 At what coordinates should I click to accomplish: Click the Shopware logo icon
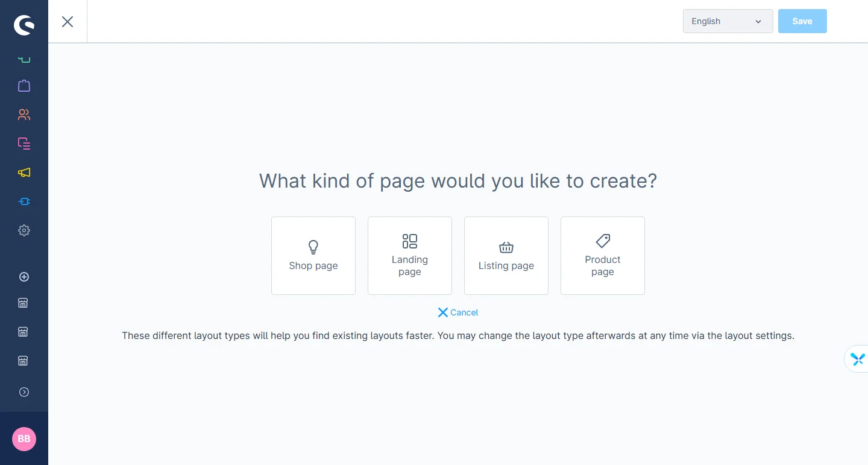pos(24,25)
